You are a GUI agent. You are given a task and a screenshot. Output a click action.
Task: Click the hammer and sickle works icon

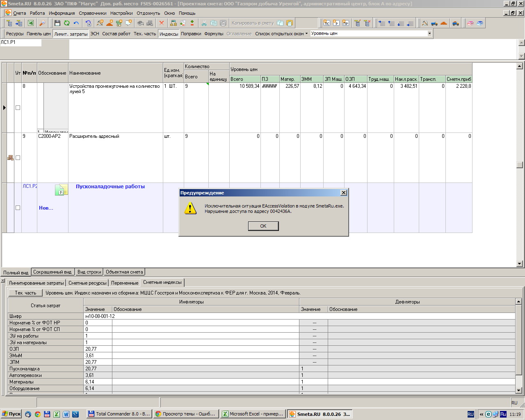425,23
